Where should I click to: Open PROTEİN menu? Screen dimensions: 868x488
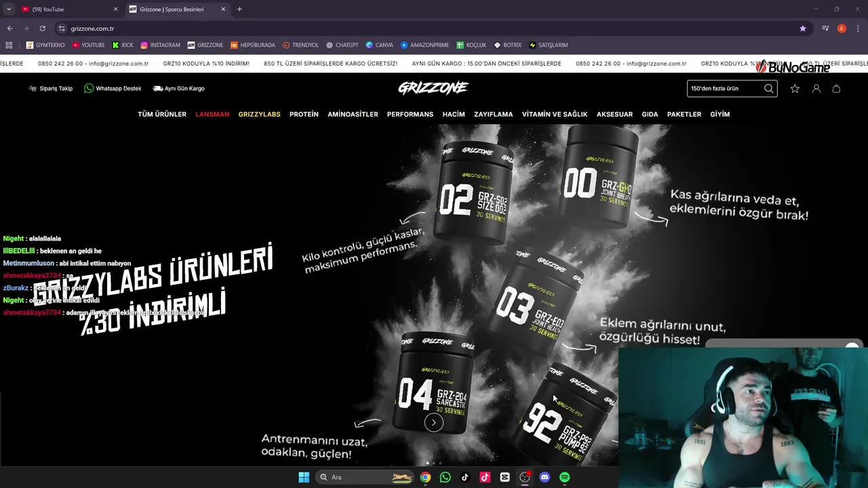tap(304, 115)
